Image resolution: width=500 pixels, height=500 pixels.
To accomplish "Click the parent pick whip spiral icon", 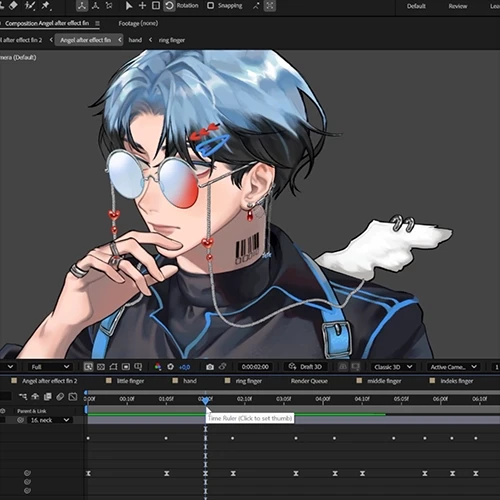I will (20, 420).
